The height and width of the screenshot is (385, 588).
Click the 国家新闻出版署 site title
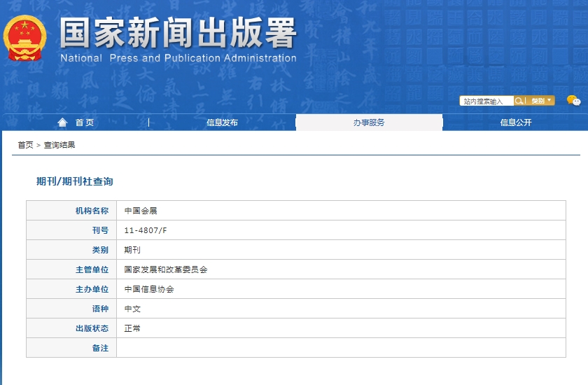tap(178, 33)
